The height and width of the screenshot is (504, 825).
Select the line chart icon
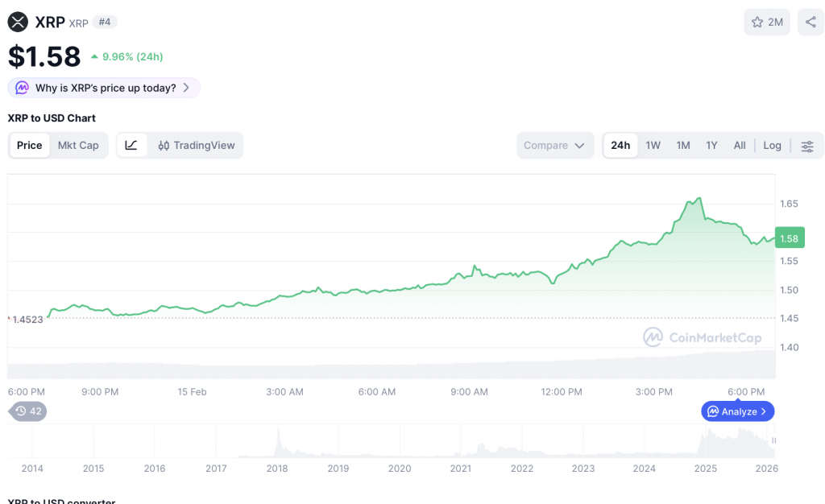[x=131, y=146]
